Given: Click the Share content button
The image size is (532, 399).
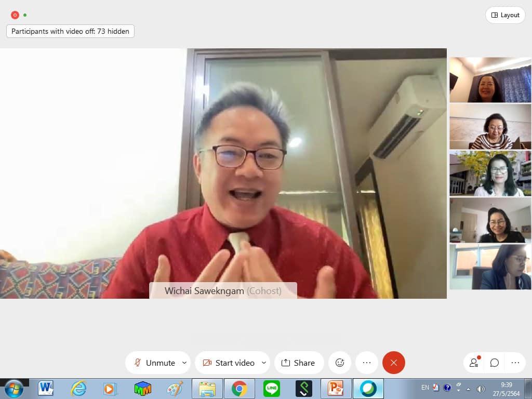Looking at the screenshot, I should pos(299,363).
